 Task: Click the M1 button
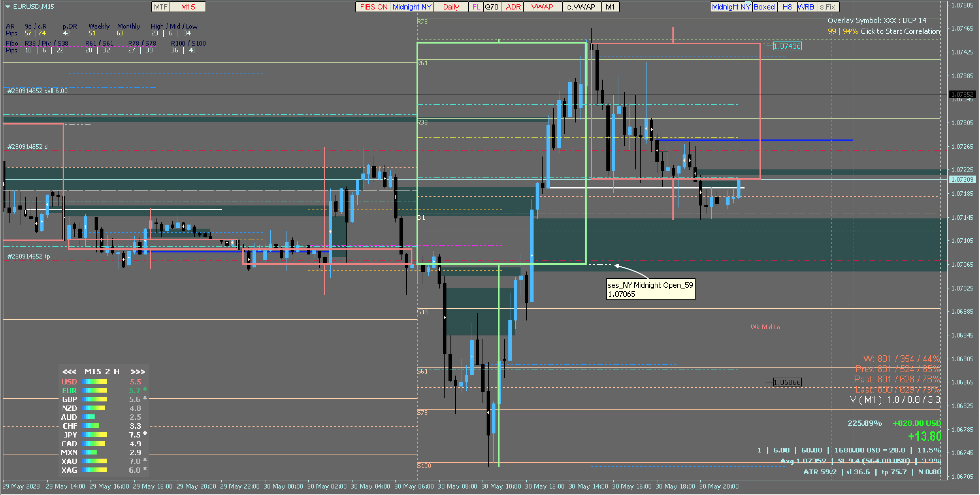click(610, 7)
